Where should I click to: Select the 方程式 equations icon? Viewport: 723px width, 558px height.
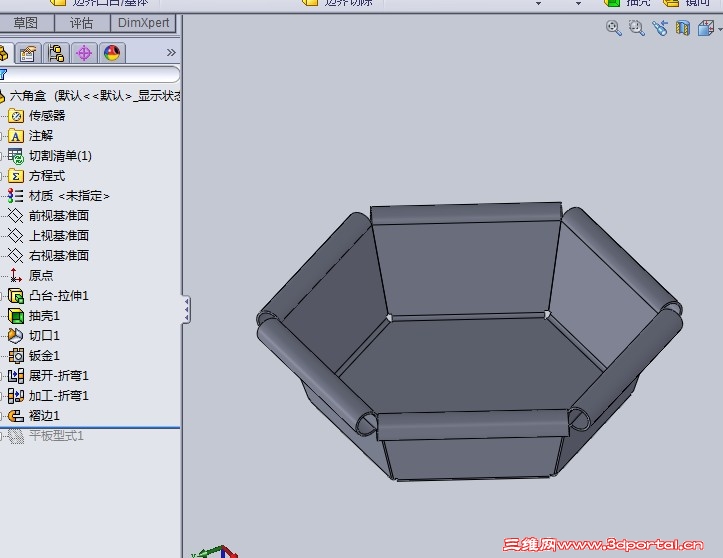pos(16,176)
